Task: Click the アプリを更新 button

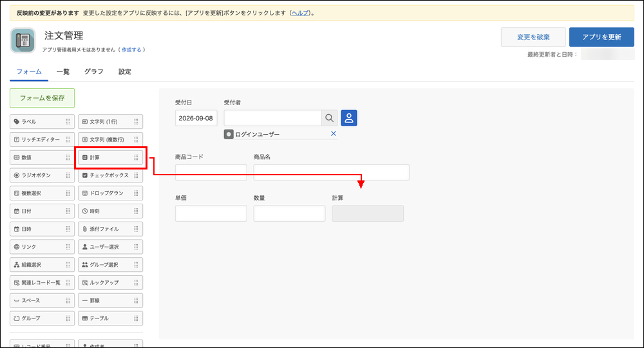Action: (601, 37)
